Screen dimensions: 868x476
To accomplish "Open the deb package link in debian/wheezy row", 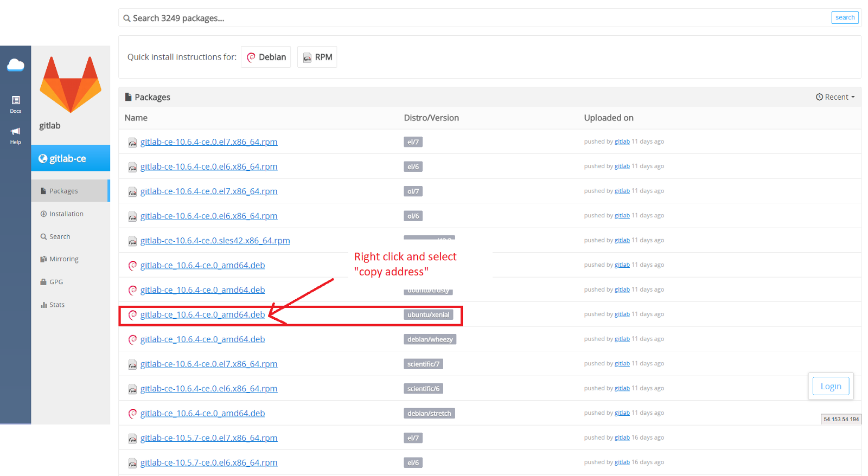I will coord(203,339).
